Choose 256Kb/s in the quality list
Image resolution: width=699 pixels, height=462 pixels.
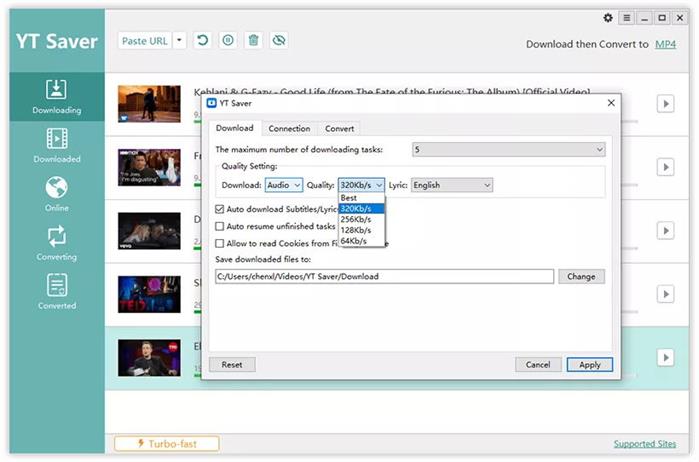pos(362,219)
